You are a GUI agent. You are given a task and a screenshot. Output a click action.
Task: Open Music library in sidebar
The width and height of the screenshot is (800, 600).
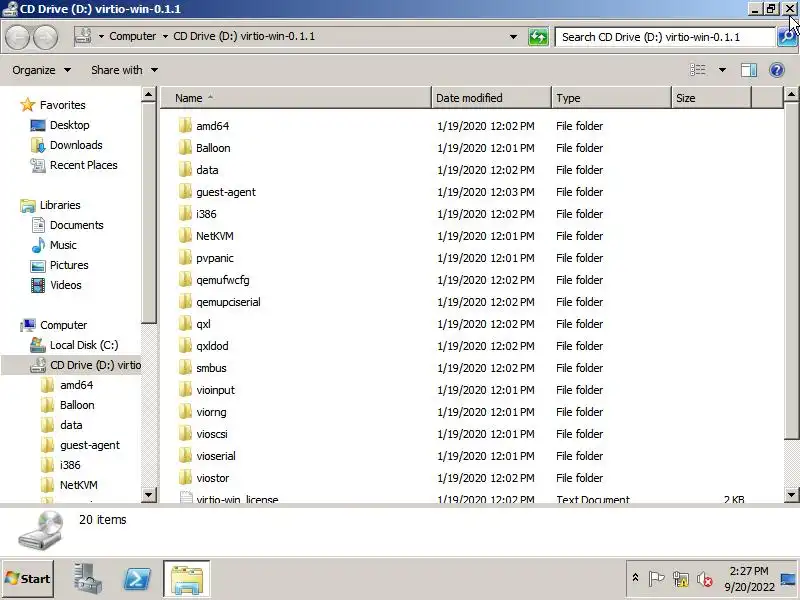tap(54, 245)
